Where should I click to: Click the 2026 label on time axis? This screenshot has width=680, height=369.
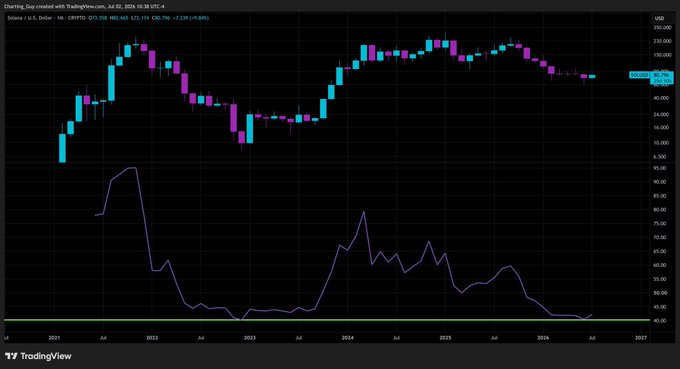(x=543, y=337)
